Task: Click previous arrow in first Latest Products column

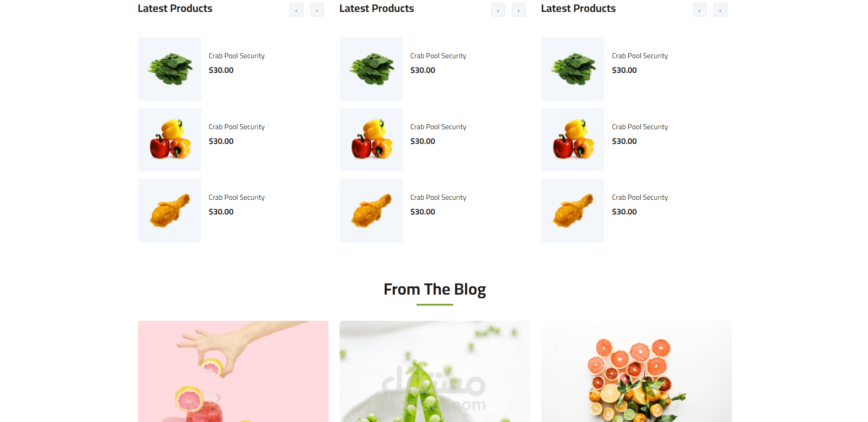Action: pos(297,10)
